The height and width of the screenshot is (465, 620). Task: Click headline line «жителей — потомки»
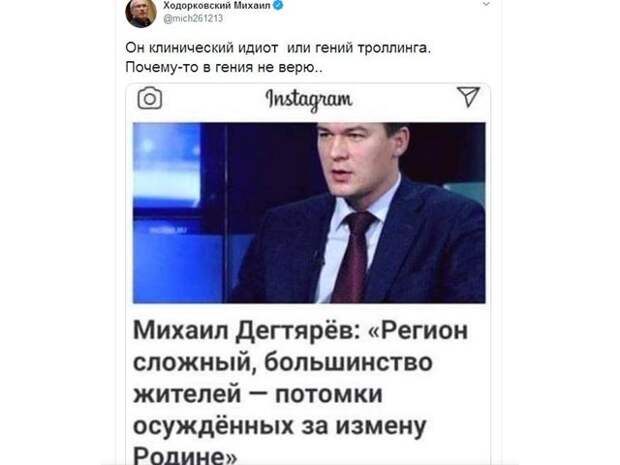pos(258,394)
